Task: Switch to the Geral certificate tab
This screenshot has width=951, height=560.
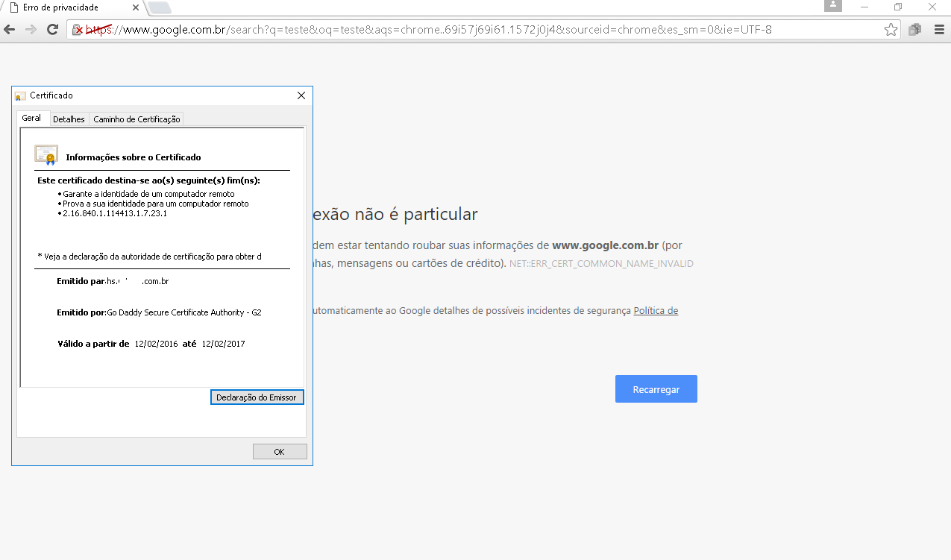Action: [32, 119]
